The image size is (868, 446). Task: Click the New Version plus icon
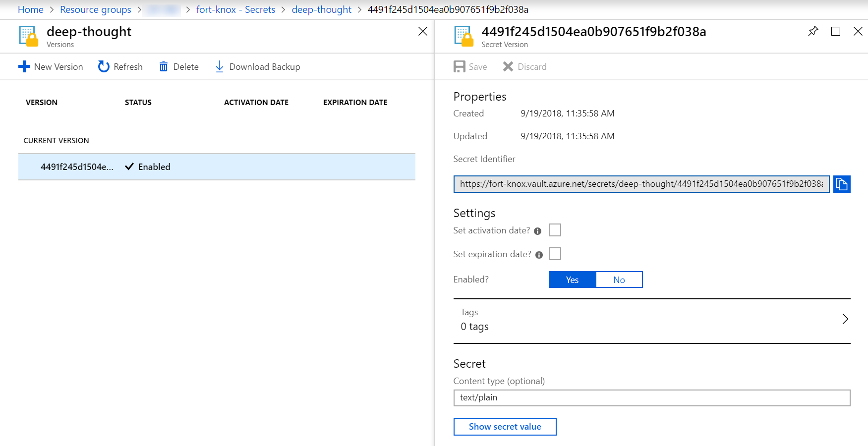pos(24,66)
